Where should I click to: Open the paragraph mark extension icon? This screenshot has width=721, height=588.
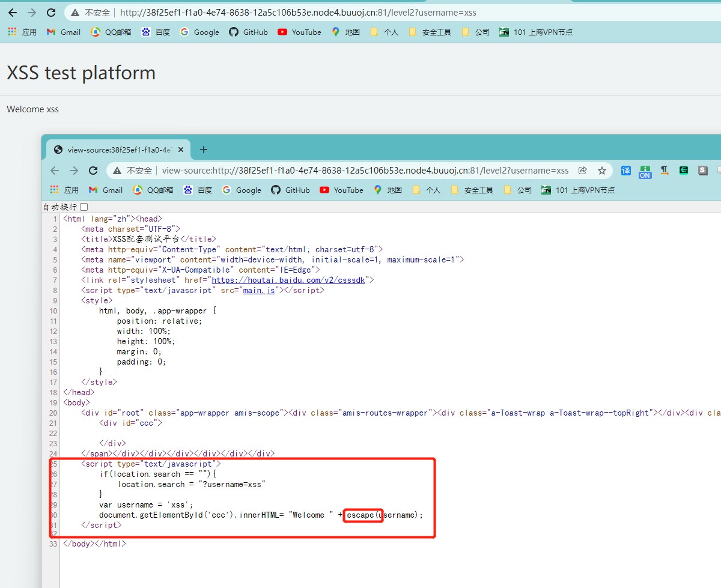coord(665,171)
